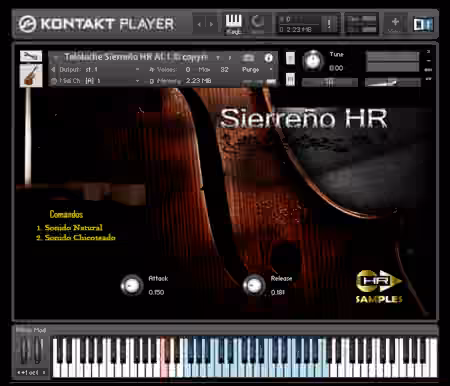Click the CPU and disk meter display

362,24
